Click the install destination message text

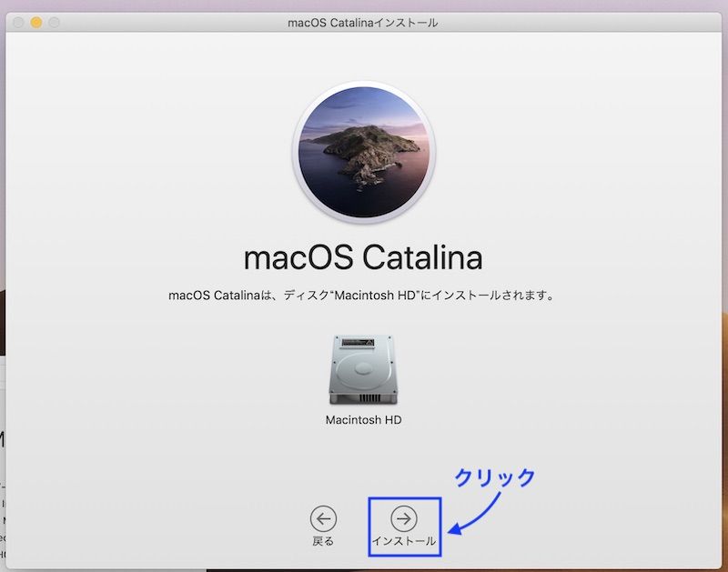pos(361,296)
